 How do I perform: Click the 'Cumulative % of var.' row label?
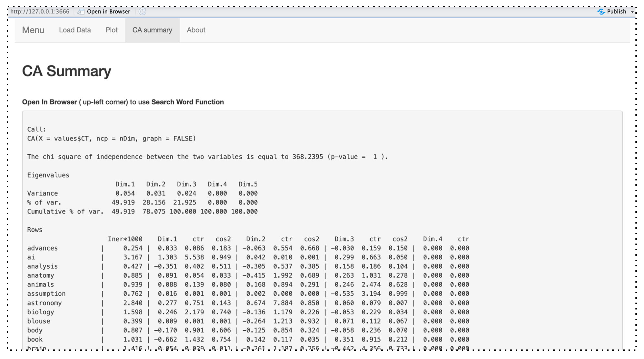coord(65,211)
